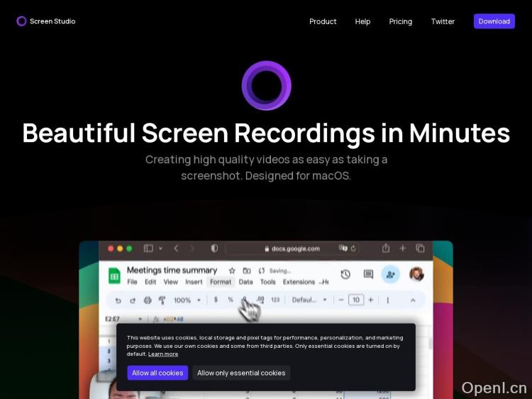Viewport: 532px width, 399px height.
Task: Open version history clock icon
Action: [345, 274]
